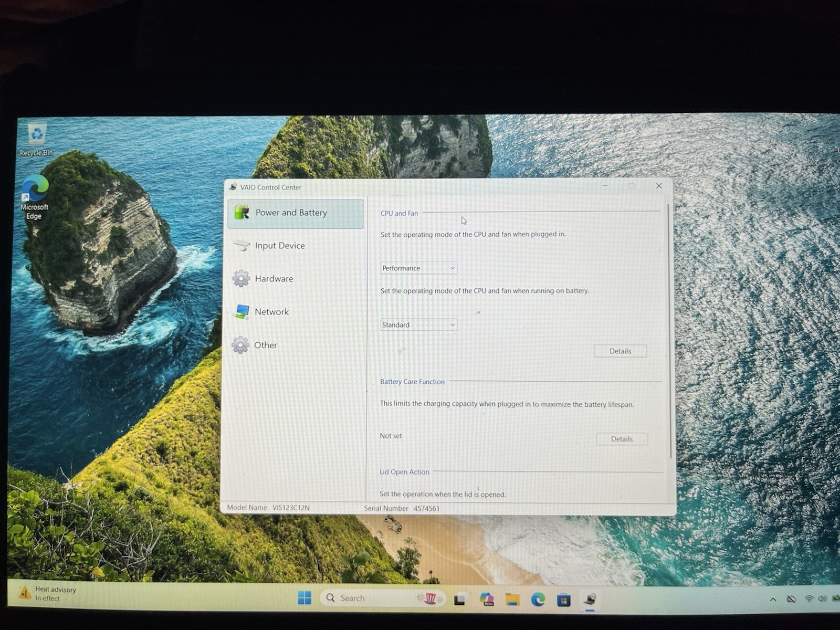Open File Explorer from the taskbar
The height and width of the screenshot is (630, 840).
pos(512,599)
